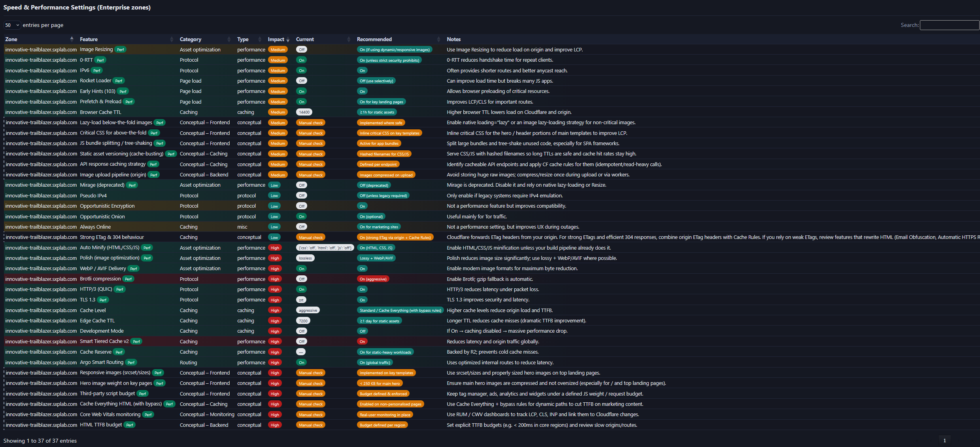
Task: Click inside the Search field
Action: 949,25
